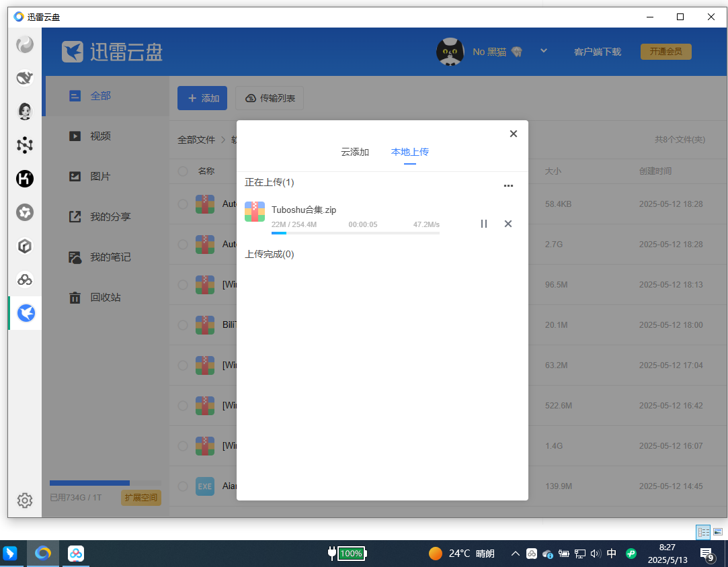Select the checkbox for the 1.4G file row
Viewport: 728px width, 567px height.
point(183,446)
